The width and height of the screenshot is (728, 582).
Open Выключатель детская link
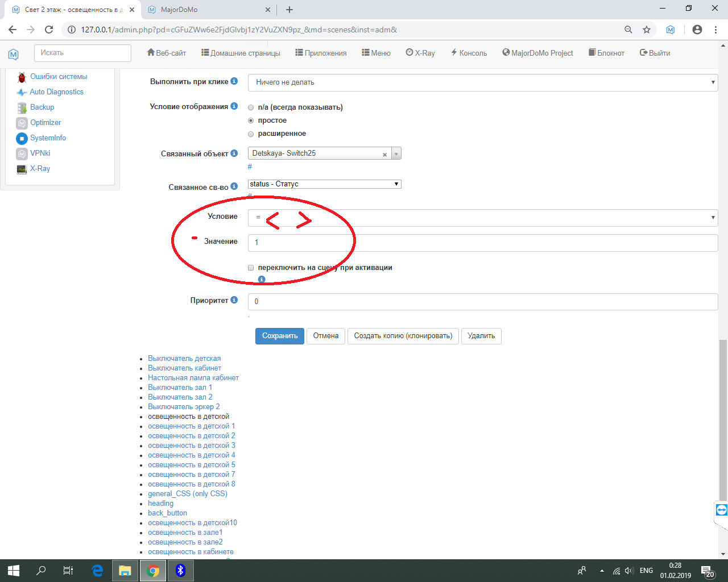point(184,359)
